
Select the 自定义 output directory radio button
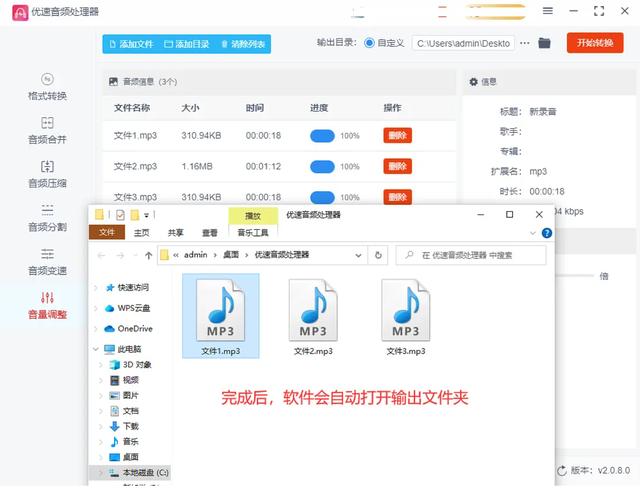pyautogui.click(x=369, y=43)
